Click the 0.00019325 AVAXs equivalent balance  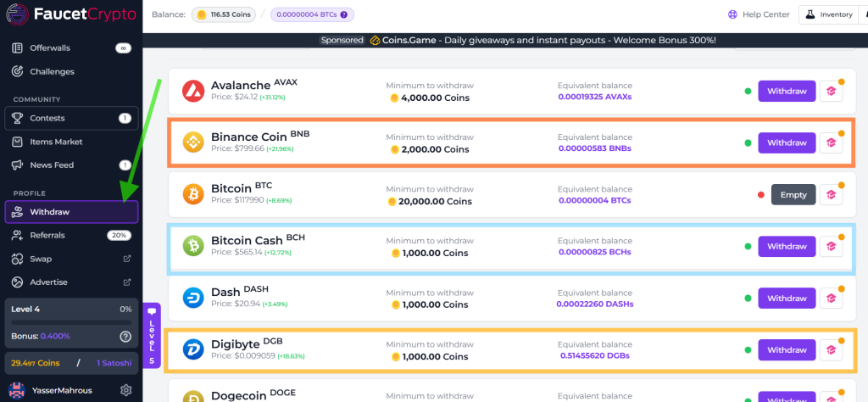594,97
